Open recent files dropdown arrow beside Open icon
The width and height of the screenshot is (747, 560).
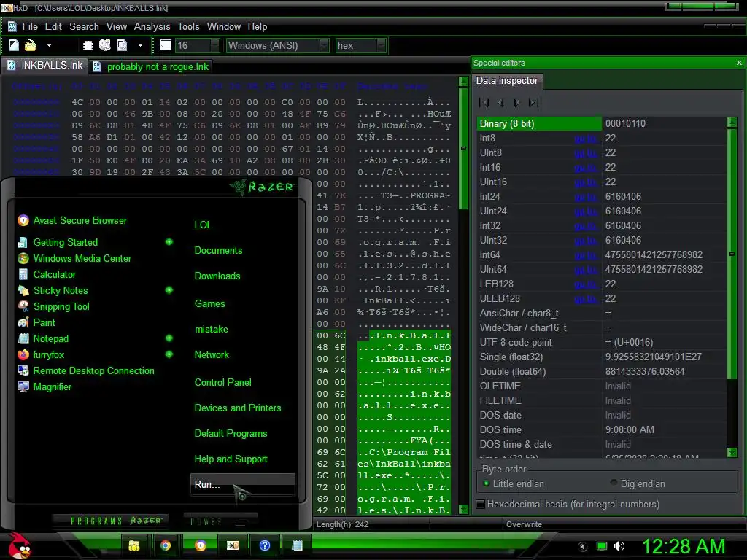point(49,45)
